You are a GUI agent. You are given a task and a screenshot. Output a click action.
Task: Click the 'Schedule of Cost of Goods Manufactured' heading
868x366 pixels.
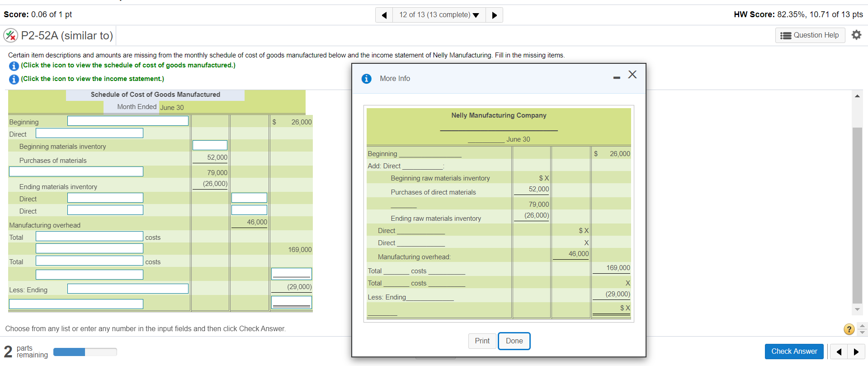pyautogui.click(x=156, y=95)
